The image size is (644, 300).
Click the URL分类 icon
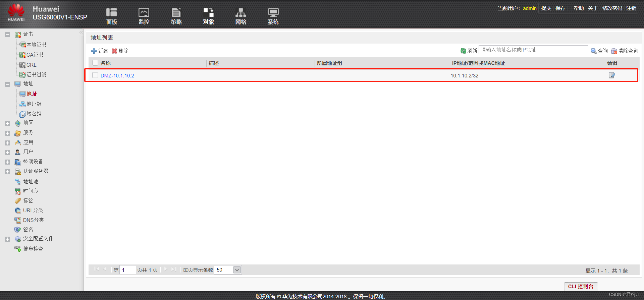[18, 210]
